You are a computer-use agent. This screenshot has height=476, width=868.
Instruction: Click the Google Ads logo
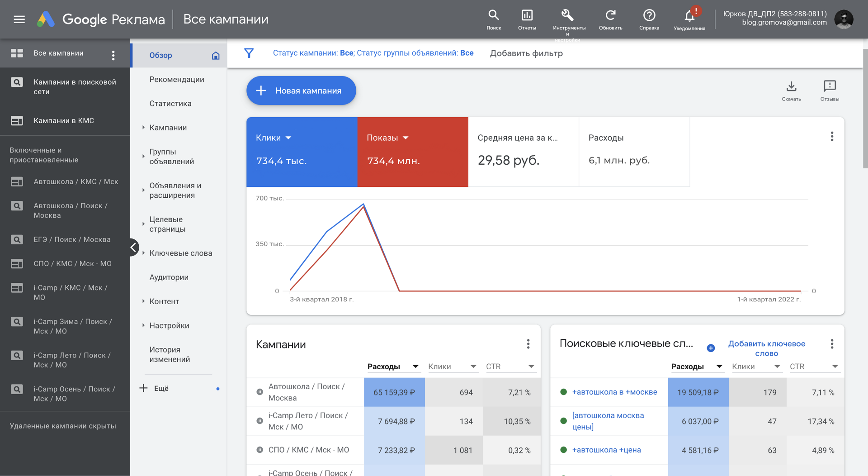(x=46, y=19)
